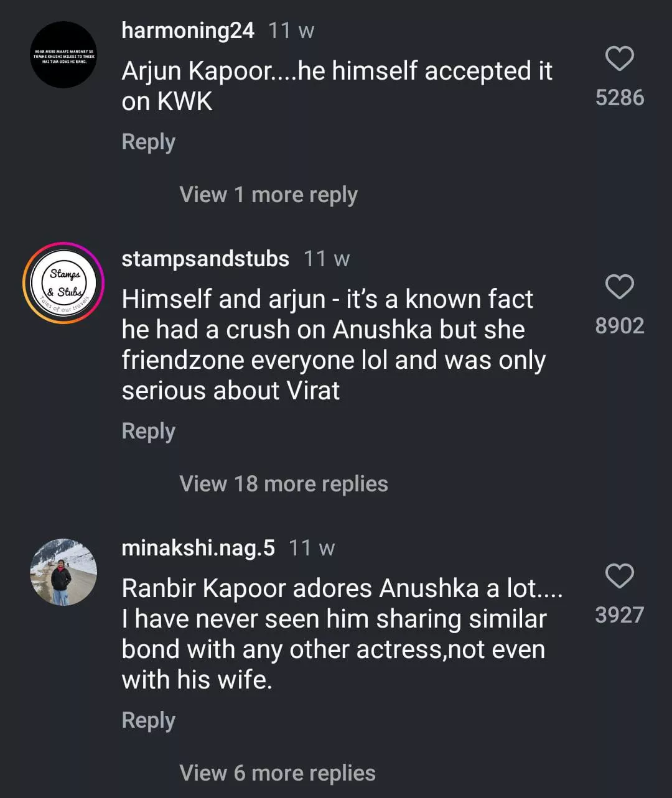Like stampsandstubs' comment with the heart
The width and height of the screenshot is (672, 798).
(619, 287)
